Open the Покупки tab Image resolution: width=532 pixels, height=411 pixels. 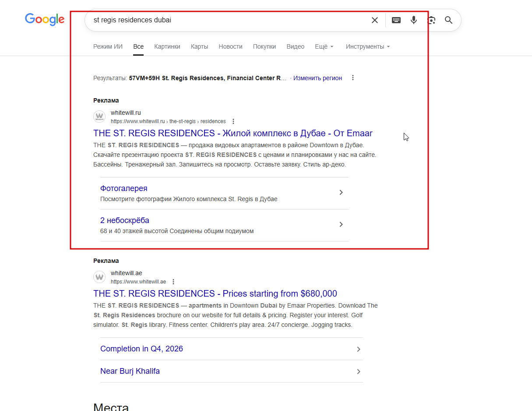(264, 46)
